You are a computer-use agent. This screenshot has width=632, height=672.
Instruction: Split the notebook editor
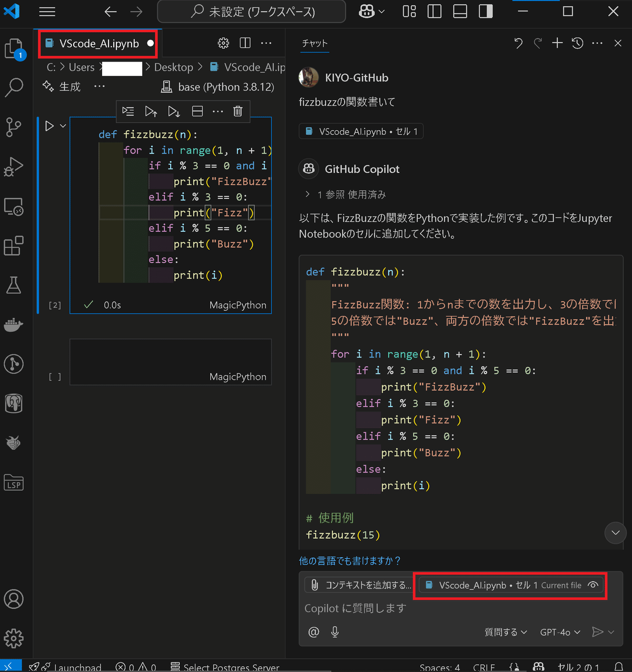245,43
